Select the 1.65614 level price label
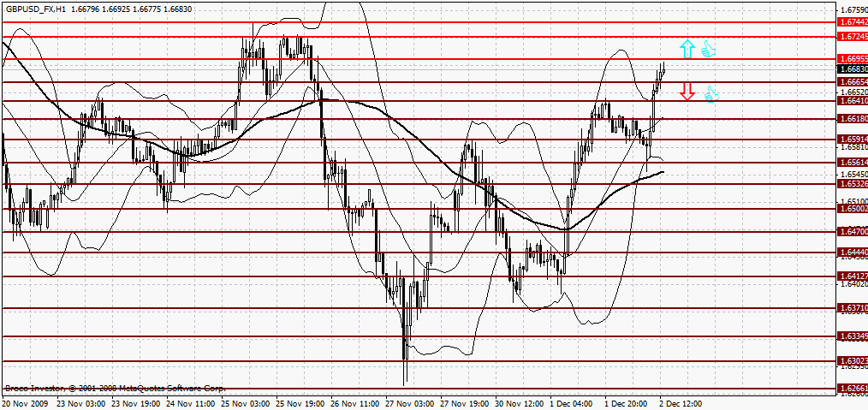The width and height of the screenshot is (868, 410). pyautogui.click(x=853, y=163)
